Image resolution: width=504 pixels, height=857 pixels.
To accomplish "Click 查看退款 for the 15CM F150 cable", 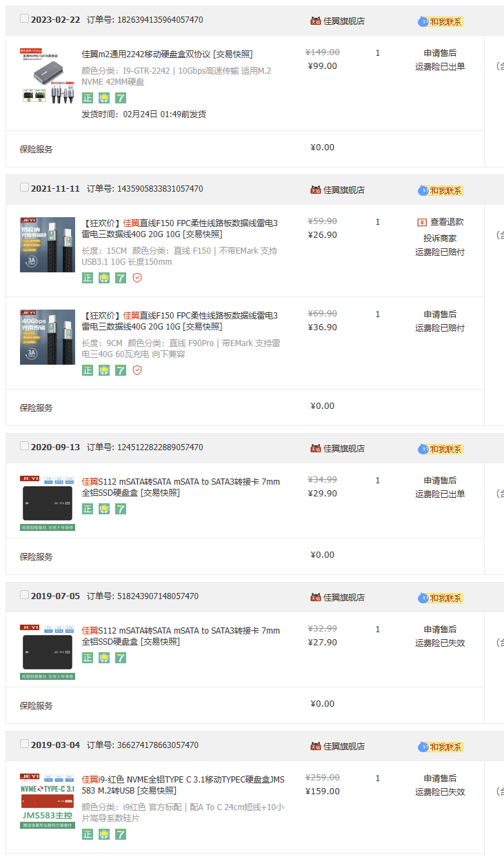I will pos(447,222).
